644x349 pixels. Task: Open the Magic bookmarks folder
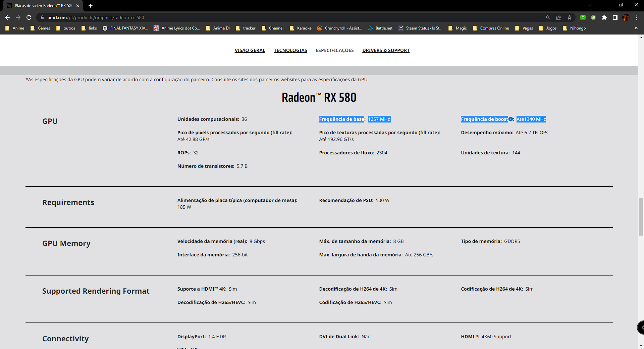click(x=458, y=28)
